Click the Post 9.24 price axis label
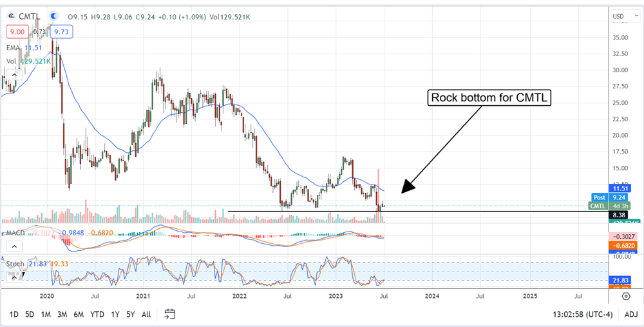The height and width of the screenshot is (327, 644). point(610,197)
